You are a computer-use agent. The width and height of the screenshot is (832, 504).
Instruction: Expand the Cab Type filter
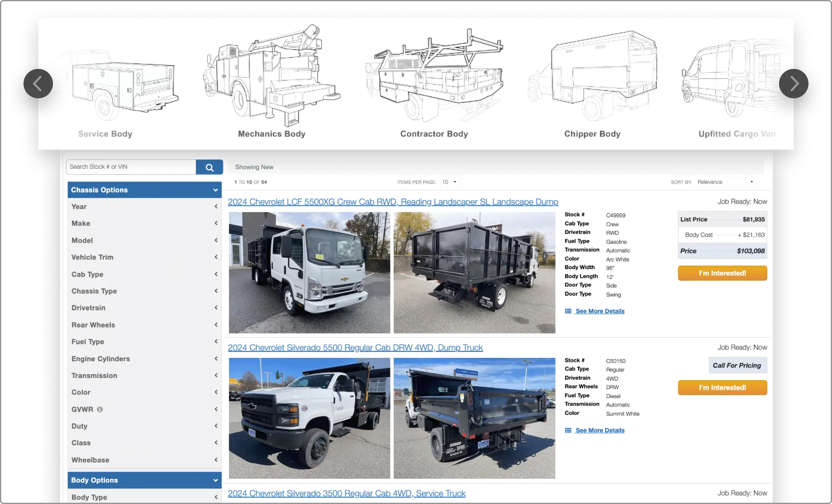[x=145, y=274]
